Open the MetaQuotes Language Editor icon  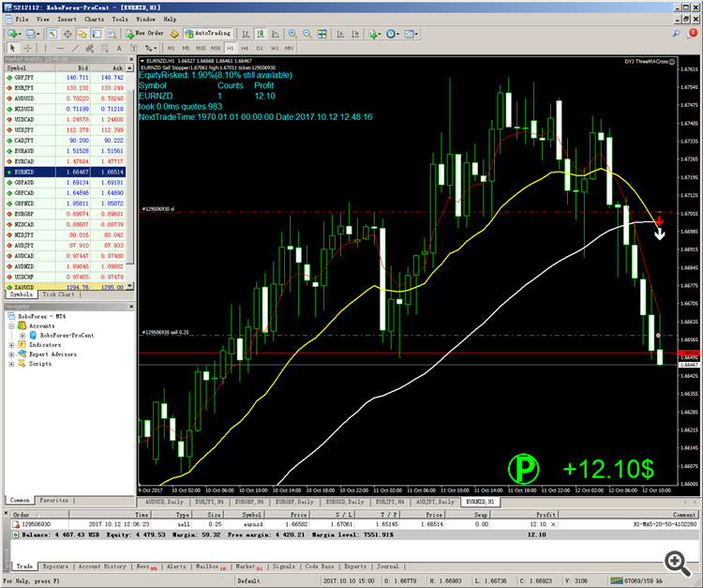(x=174, y=34)
